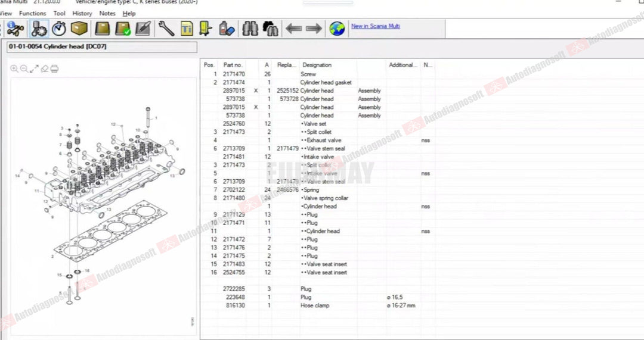
Task: Select the Valve spring collar row
Action: click(x=318, y=198)
